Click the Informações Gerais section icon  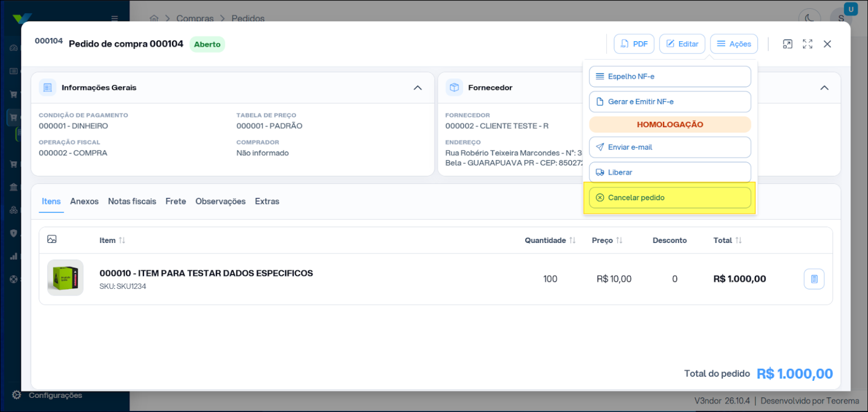47,88
